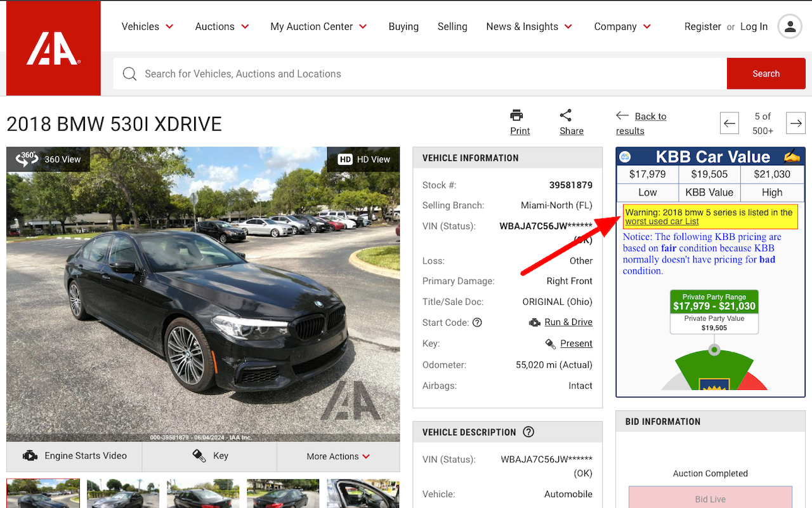
Task: Click the Share link text
Action: [571, 131]
